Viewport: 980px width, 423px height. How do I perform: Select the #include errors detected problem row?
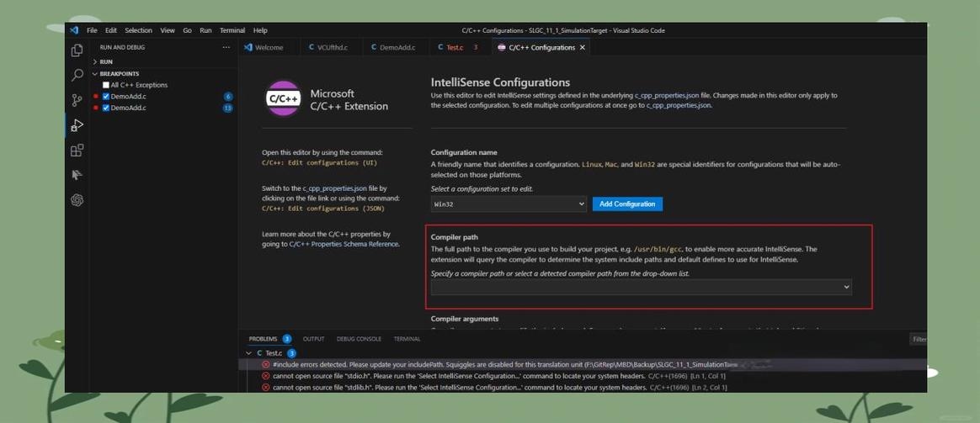pos(583,364)
